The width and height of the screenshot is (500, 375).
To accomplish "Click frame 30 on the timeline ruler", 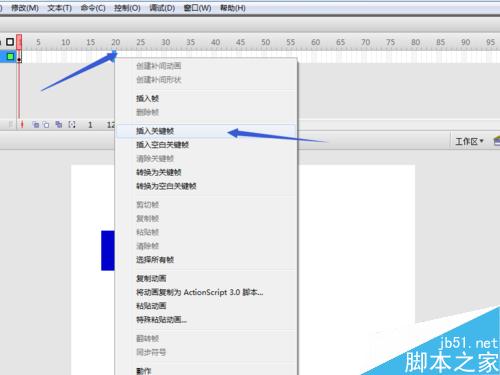I will pyautogui.click(x=166, y=42).
